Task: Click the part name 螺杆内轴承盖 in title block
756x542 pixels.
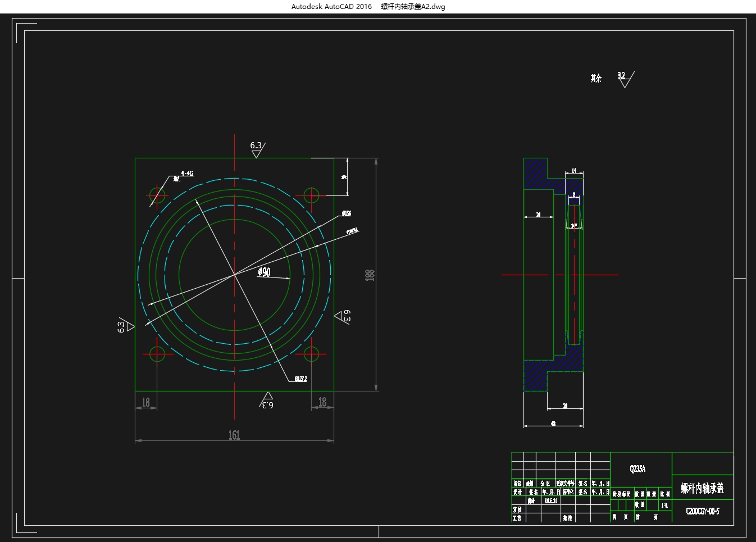Action: [x=703, y=488]
